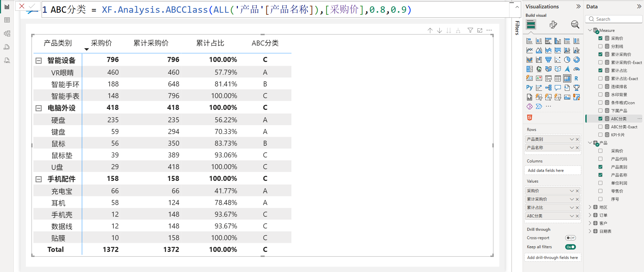Click the Format visual paintbrush icon
644x272 pixels.
pos(553,24)
